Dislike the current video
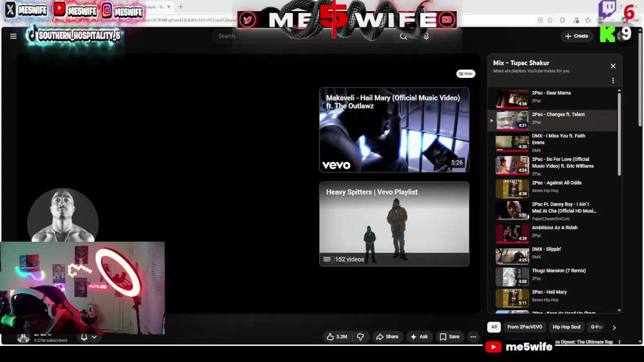The width and height of the screenshot is (644, 362). pos(360,337)
